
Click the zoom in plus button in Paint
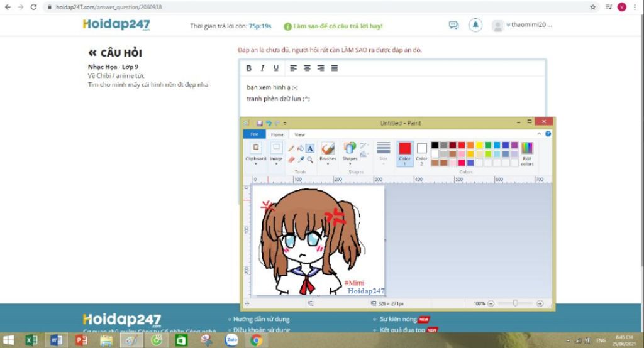pyautogui.click(x=540, y=303)
